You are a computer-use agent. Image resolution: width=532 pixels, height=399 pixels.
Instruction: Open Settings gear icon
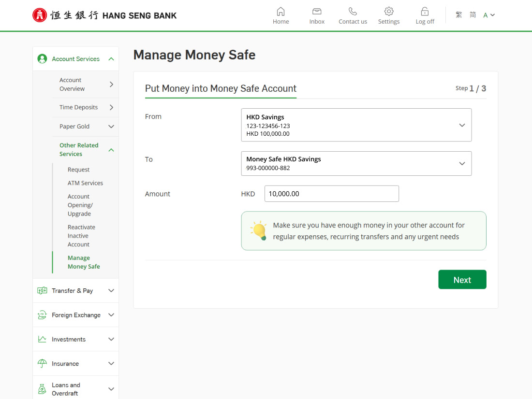388,12
